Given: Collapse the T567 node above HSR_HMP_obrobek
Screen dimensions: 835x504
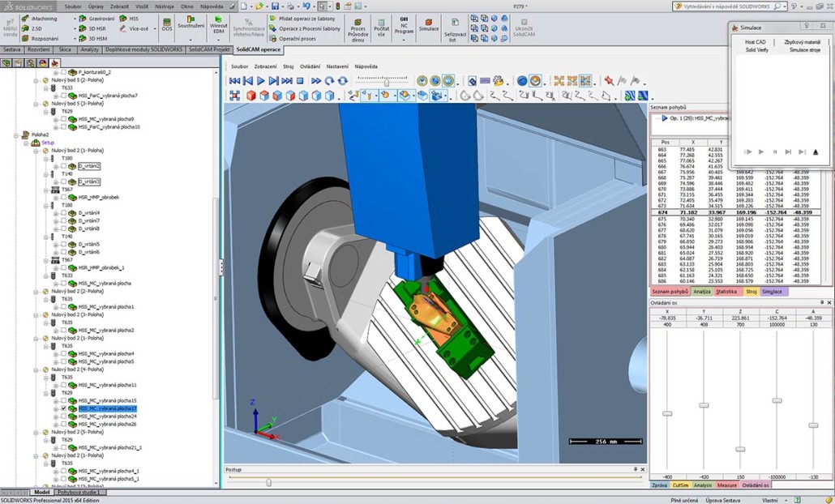Looking at the screenshot, I should point(46,190).
